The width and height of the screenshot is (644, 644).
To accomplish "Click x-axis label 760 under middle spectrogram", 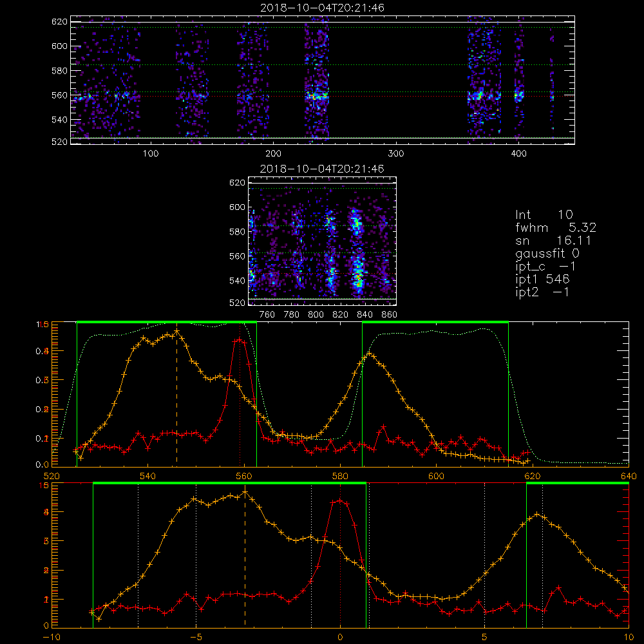I will click(x=267, y=315).
